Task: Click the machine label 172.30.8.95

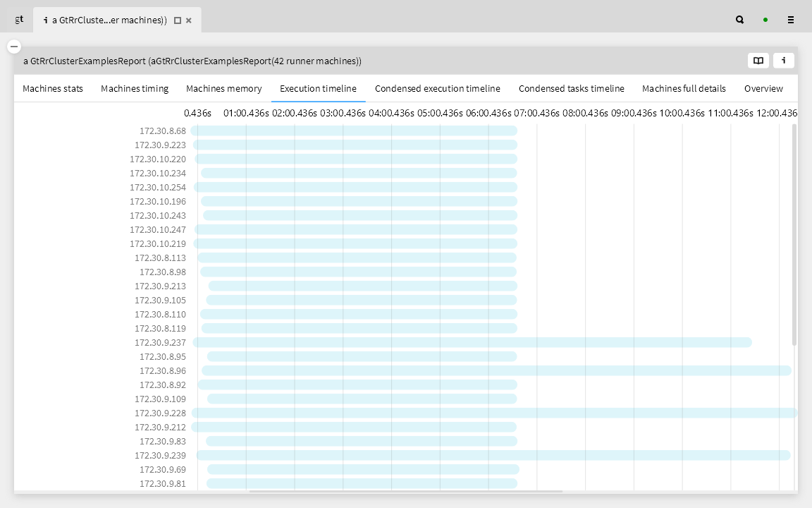Action: (x=163, y=356)
